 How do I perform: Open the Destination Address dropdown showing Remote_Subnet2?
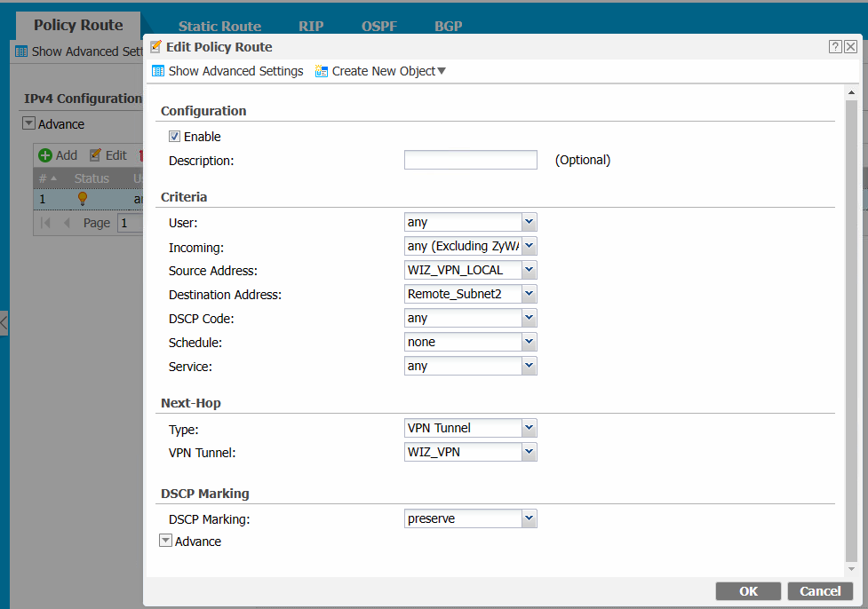529,293
